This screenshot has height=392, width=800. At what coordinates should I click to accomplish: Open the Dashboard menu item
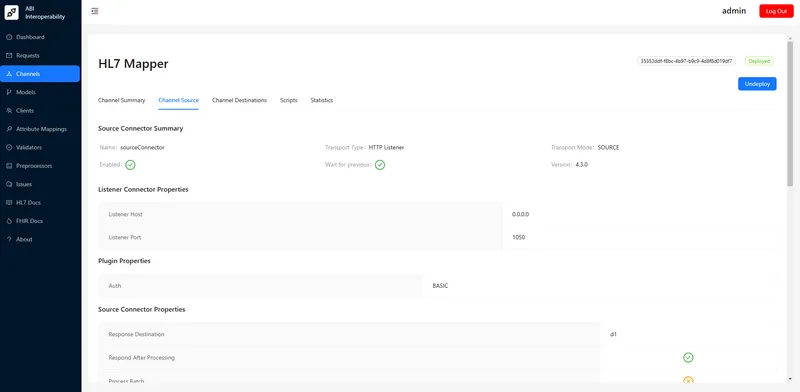(x=40, y=37)
